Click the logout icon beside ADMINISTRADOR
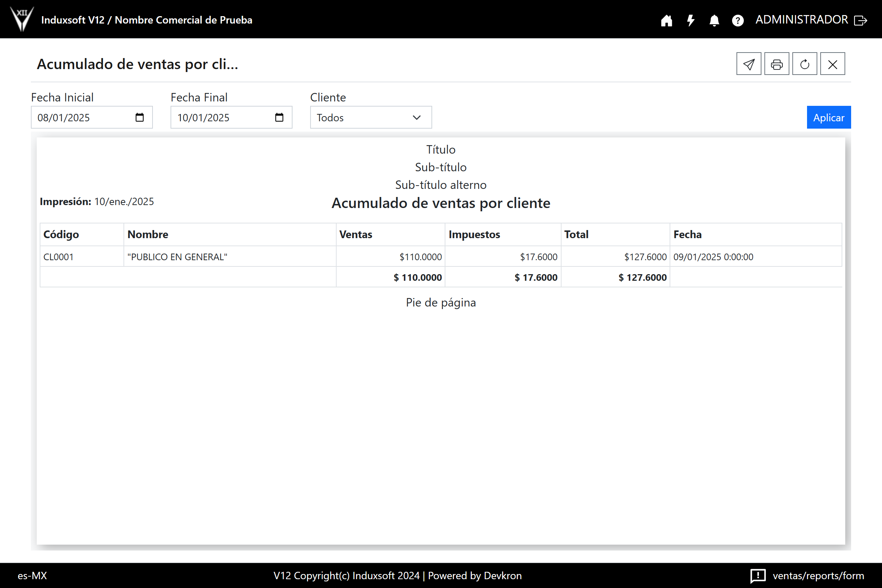Image resolution: width=882 pixels, height=588 pixels. 861,20
